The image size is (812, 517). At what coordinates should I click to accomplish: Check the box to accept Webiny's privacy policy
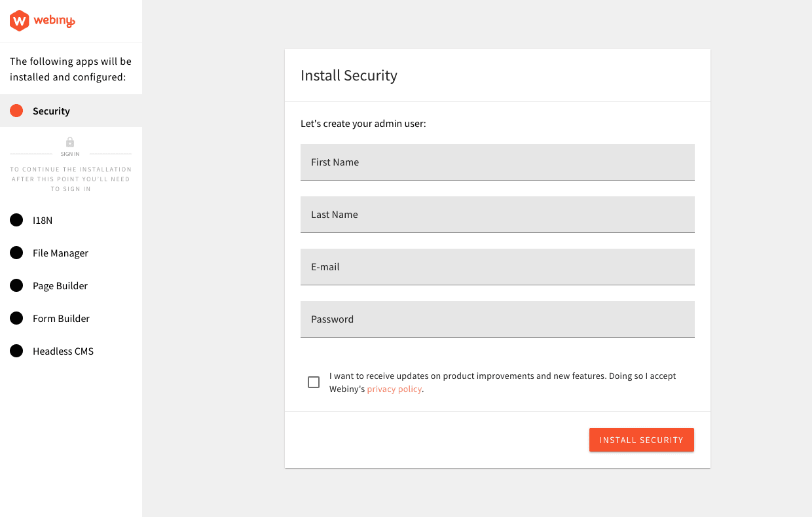click(314, 382)
